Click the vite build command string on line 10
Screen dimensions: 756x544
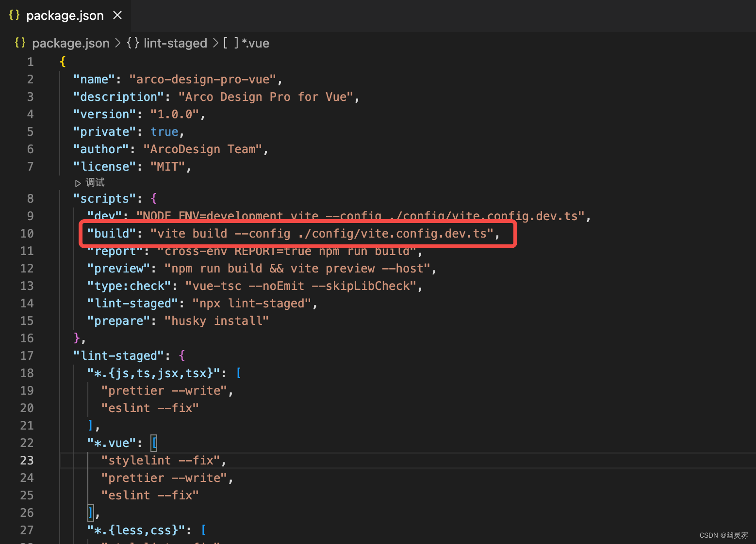[x=322, y=234]
